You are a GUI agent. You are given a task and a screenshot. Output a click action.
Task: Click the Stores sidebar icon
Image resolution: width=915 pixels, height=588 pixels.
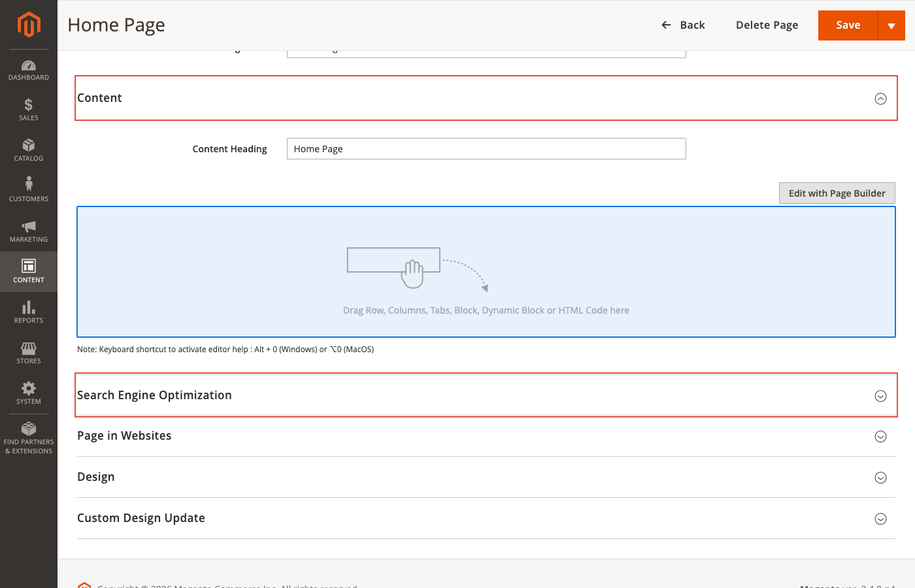[29, 353]
